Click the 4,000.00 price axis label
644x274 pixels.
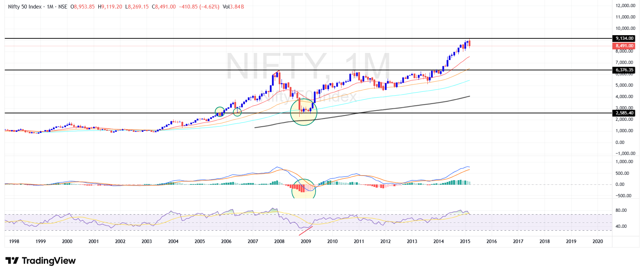[x=624, y=97]
